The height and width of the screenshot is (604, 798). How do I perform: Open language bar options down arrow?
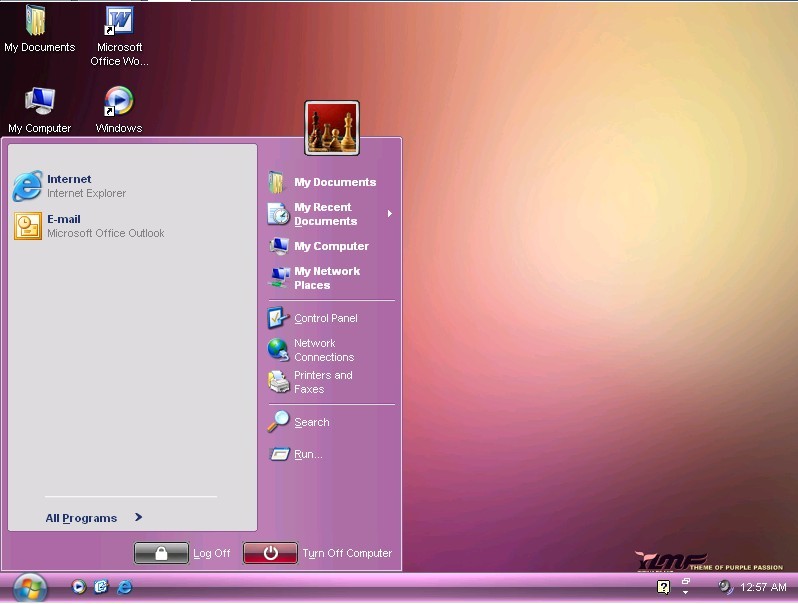click(686, 592)
